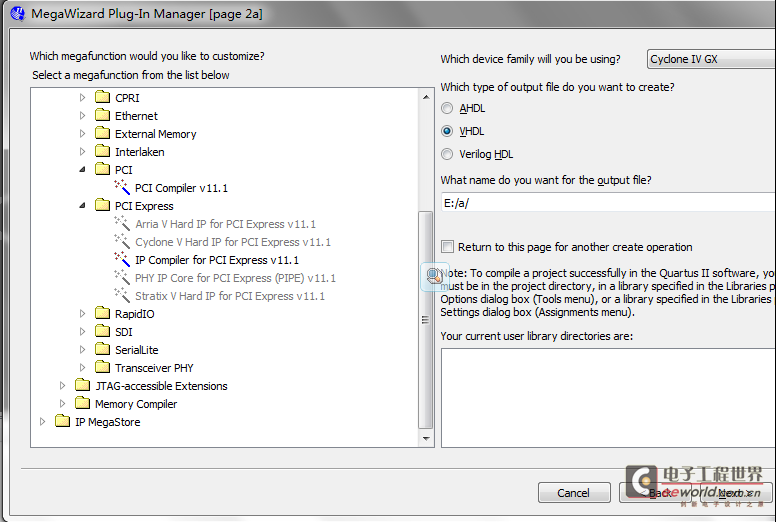Screen dimensions: 776x522
Task: Expand the External Memory tree node
Action: (x=83, y=134)
